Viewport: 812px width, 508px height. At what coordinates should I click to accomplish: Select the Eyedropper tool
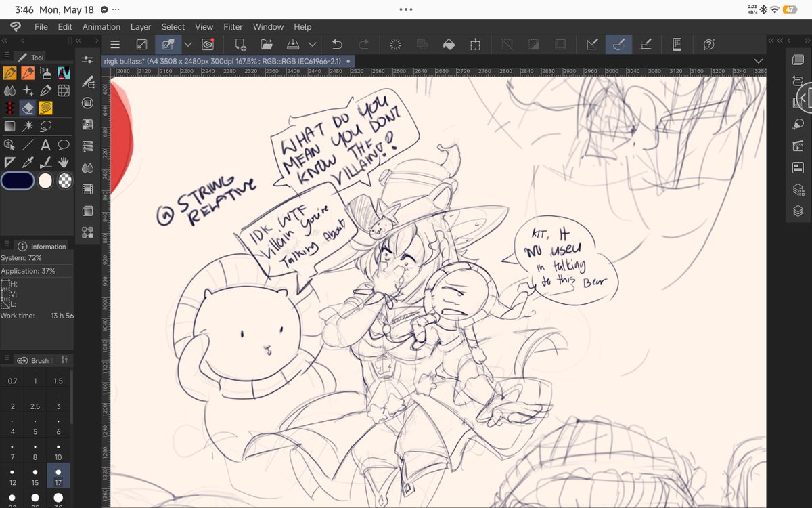point(28,162)
